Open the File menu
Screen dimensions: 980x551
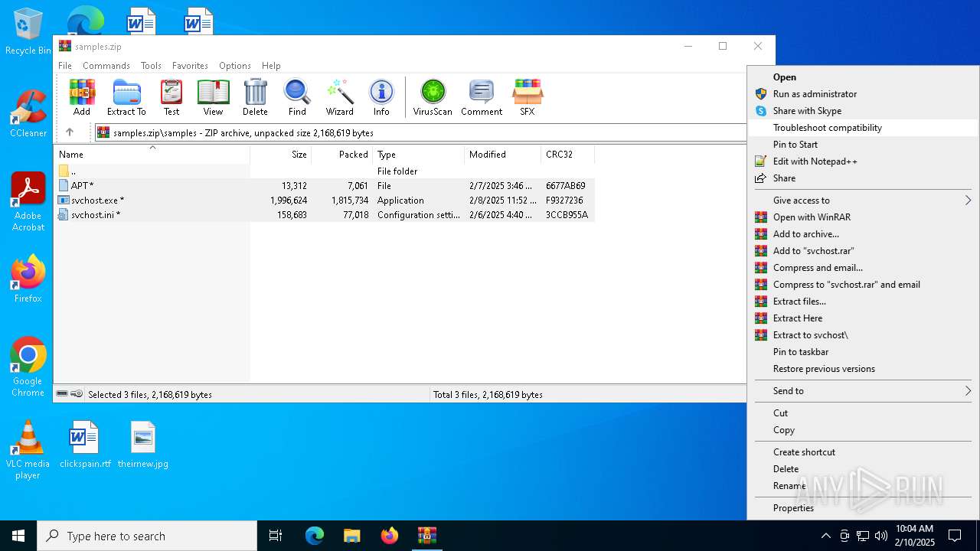(65, 66)
